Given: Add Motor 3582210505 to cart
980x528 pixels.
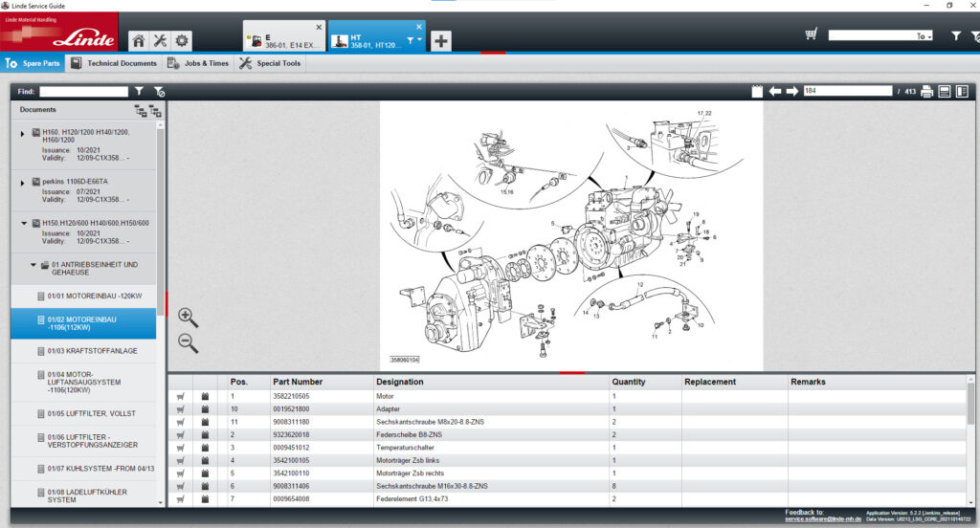Looking at the screenshot, I should coord(181,396).
